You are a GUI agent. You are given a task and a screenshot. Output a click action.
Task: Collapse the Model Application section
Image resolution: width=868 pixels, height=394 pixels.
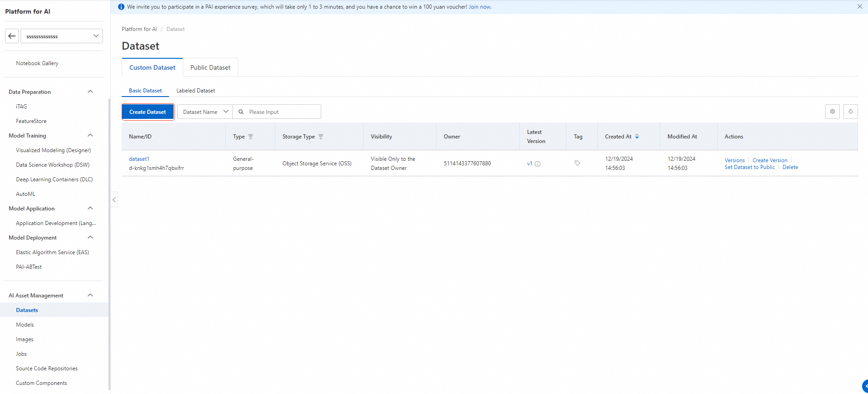[90, 208]
